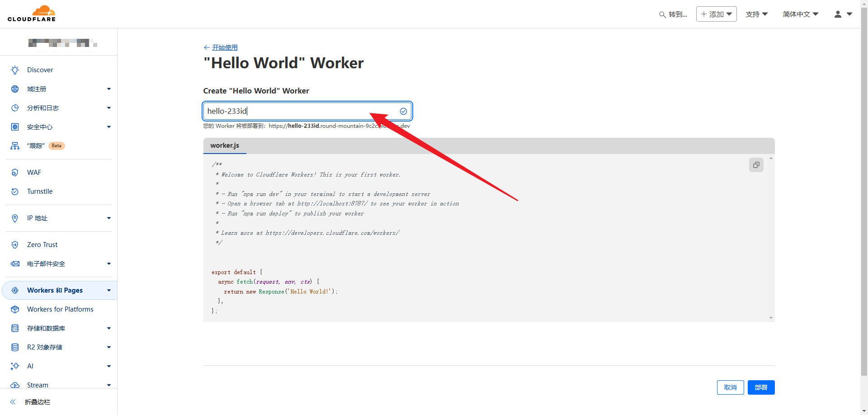This screenshot has width=868, height=415.
Task: Open Turnstile in the sidebar
Action: (40, 191)
